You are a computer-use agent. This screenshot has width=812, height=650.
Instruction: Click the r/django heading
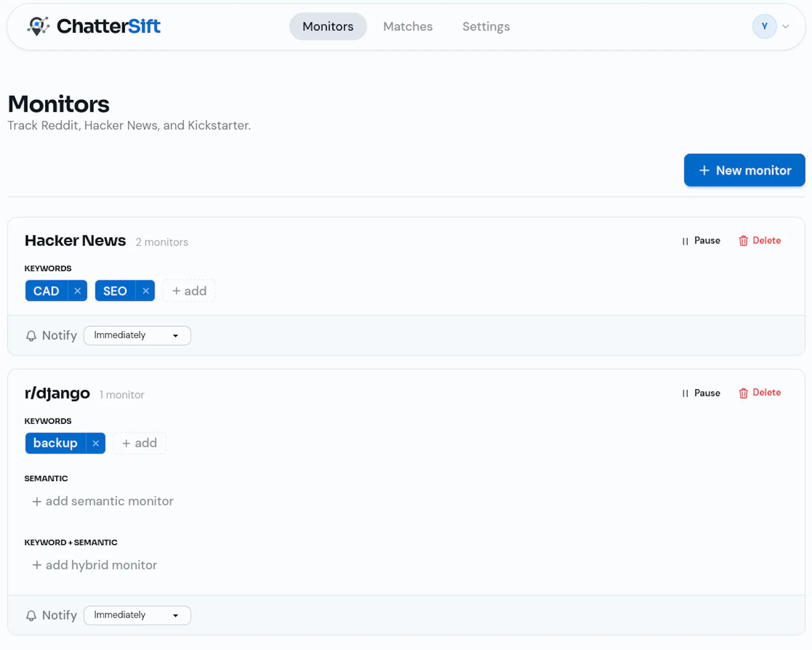pos(57,393)
